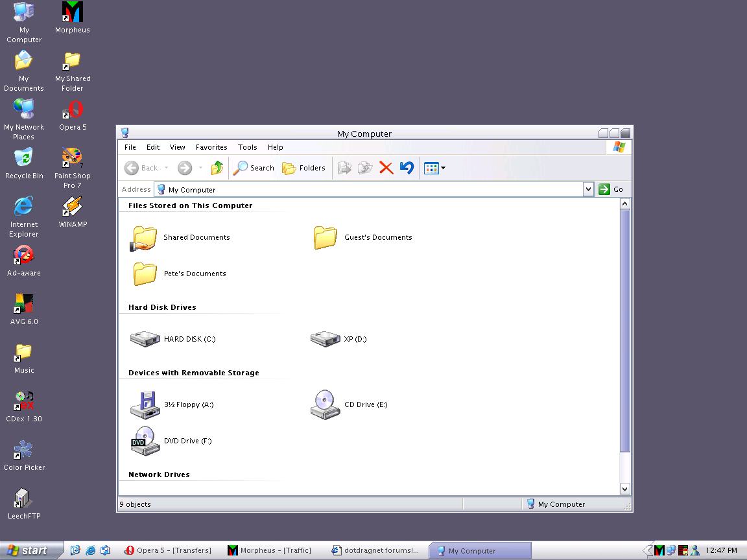747x560 pixels.
Task: Open the Tools menu
Action: click(247, 147)
